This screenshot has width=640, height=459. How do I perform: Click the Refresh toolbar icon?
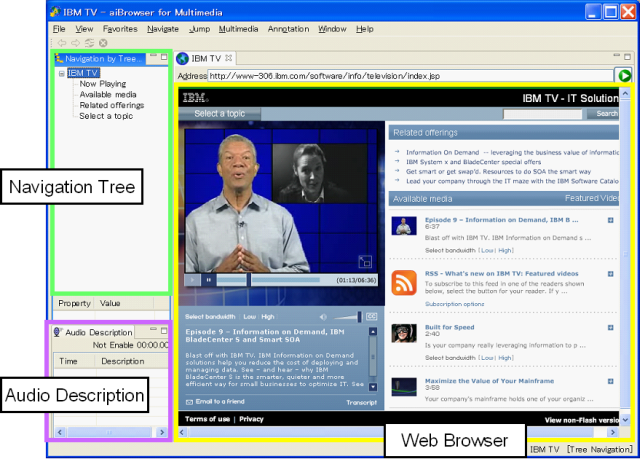pyautogui.click(x=89, y=43)
